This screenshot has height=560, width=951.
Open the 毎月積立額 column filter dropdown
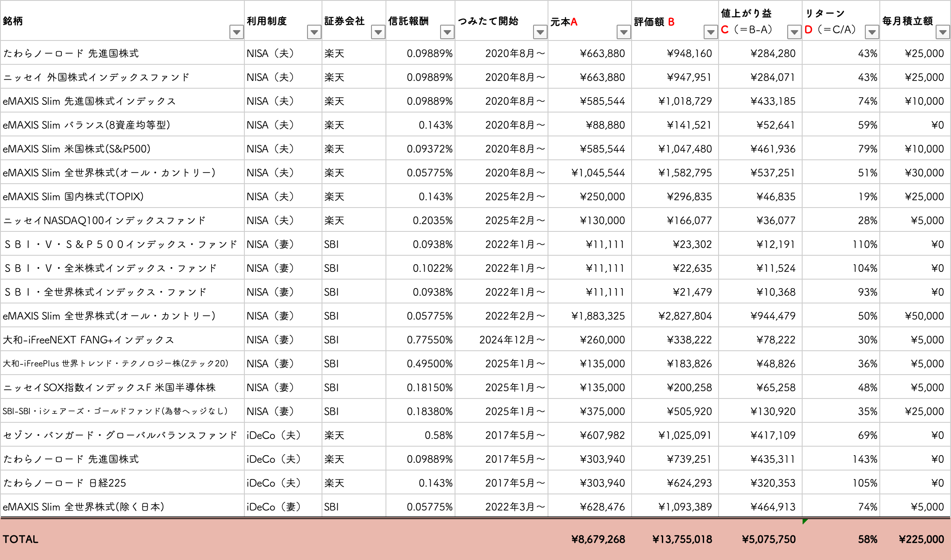coord(942,32)
